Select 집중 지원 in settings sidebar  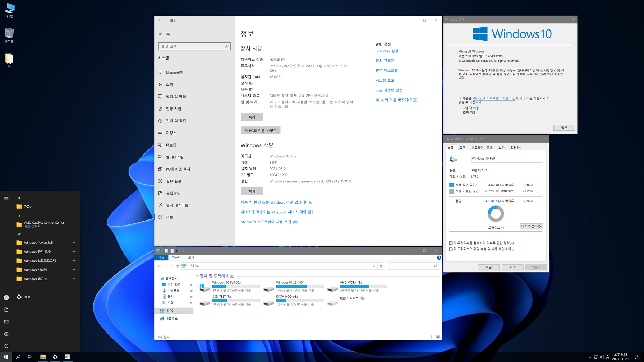point(194,109)
